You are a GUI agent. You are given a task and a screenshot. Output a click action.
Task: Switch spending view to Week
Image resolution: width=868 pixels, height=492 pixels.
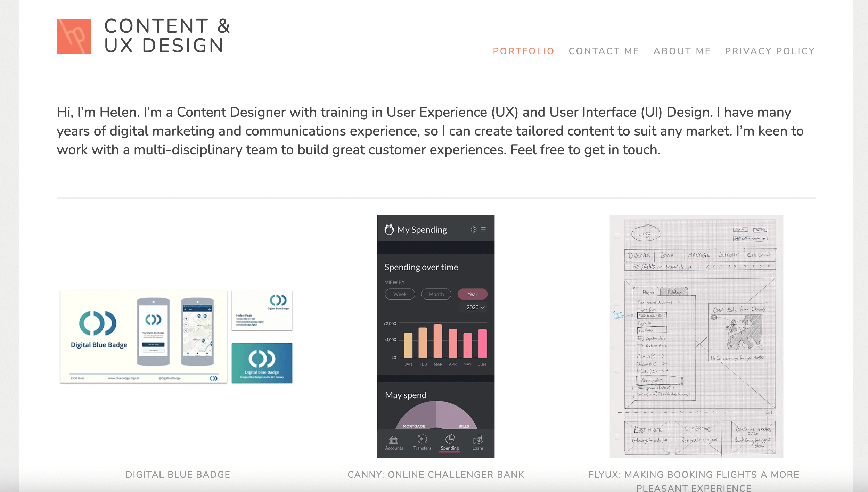[400, 294]
